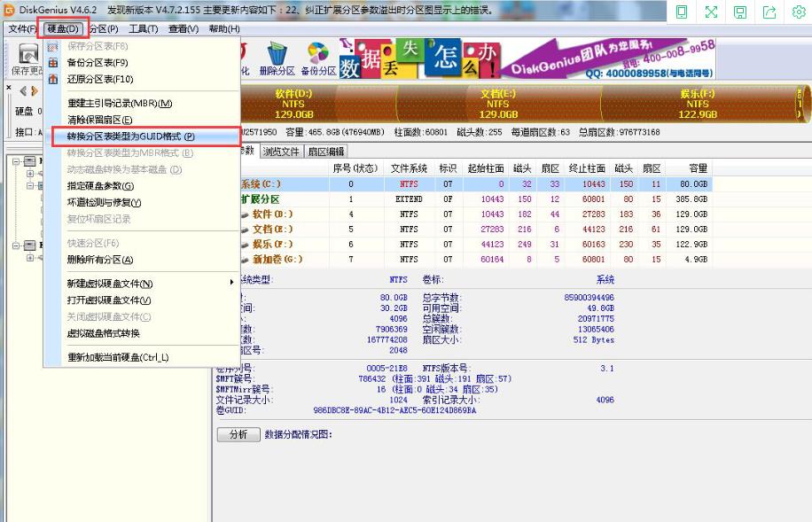Screen dimensions: 812x522
Task: Close the open 硬盘(D) menu
Action: pos(63,29)
